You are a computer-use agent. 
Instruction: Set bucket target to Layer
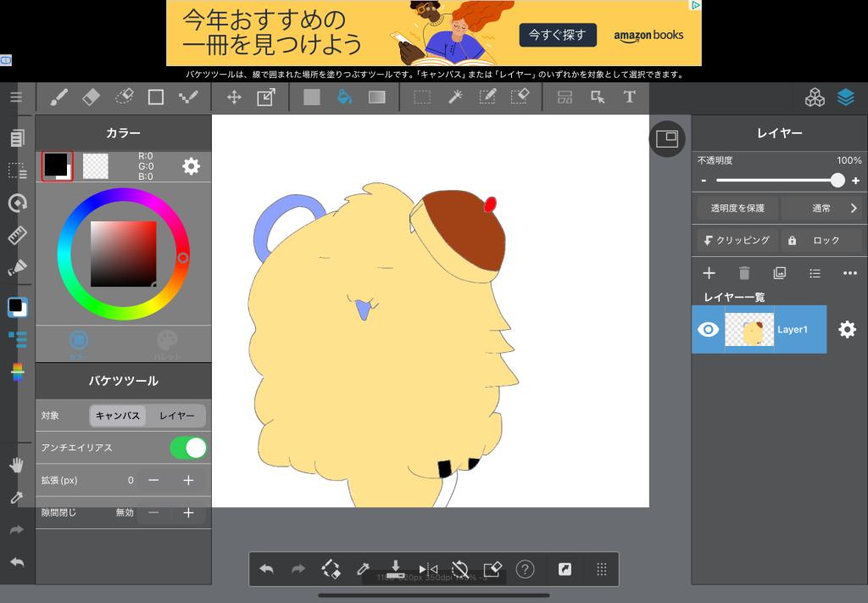coord(176,416)
